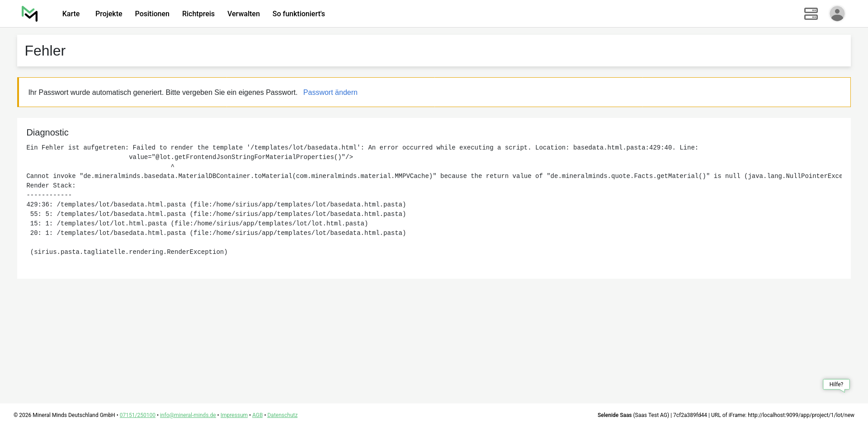The image size is (868, 426).
Task: Click the Diagnostic section heading
Action: coord(47,133)
